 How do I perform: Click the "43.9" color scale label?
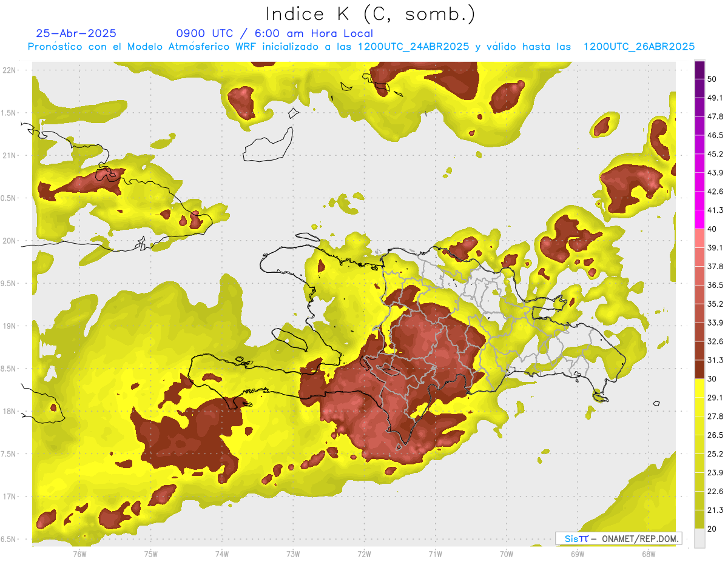tap(715, 173)
